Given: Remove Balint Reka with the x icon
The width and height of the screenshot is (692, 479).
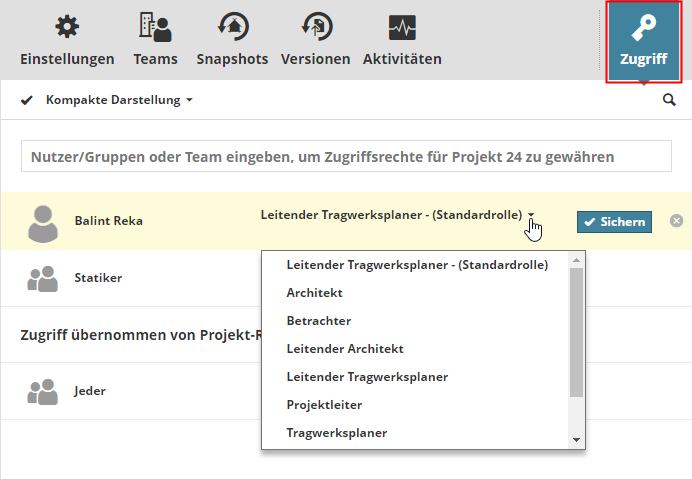Looking at the screenshot, I should pyautogui.click(x=676, y=221).
